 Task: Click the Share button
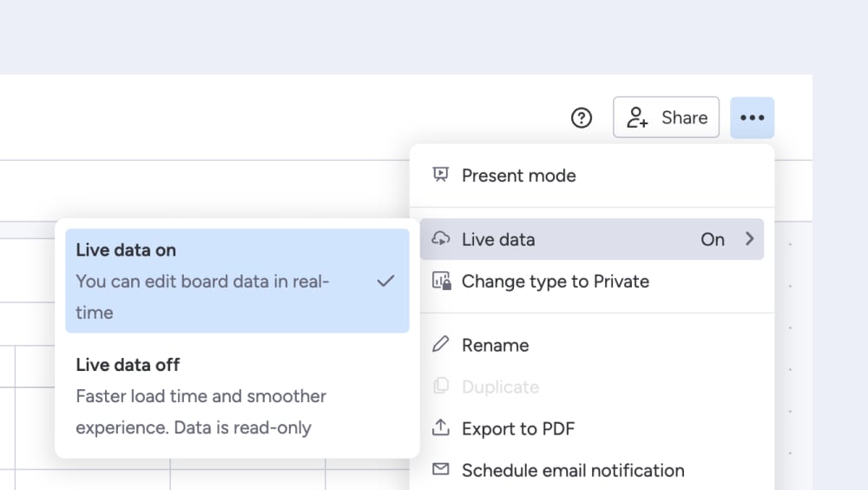(x=666, y=117)
